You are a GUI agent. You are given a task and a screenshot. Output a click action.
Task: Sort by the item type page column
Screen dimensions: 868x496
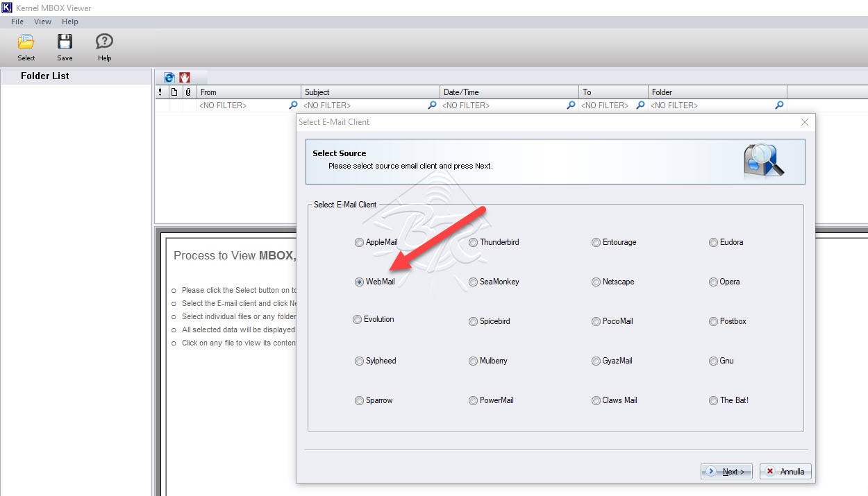(x=175, y=92)
